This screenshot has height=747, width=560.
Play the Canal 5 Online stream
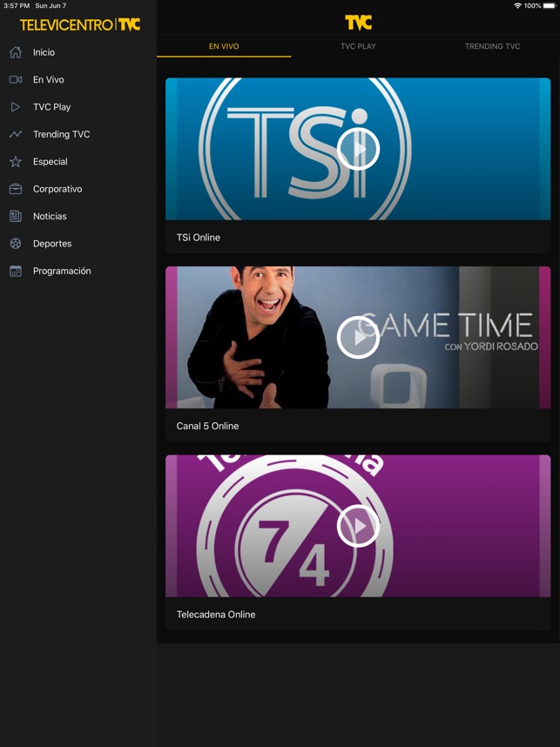(359, 337)
